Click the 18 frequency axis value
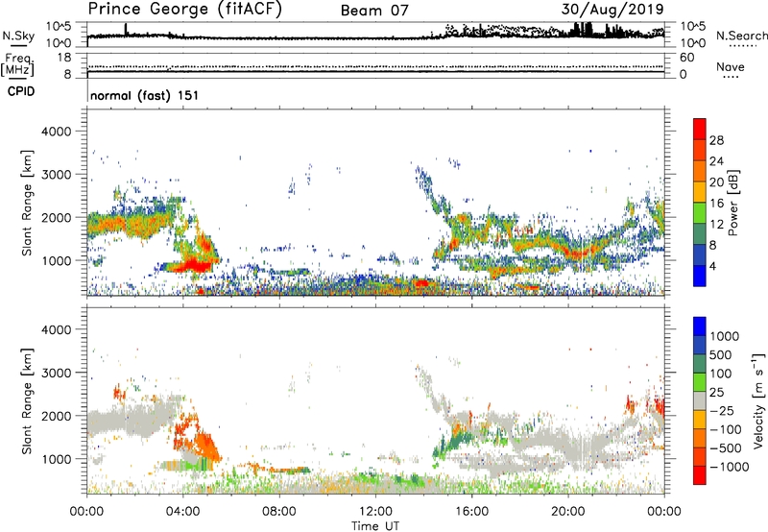The image size is (768, 532). [64, 58]
